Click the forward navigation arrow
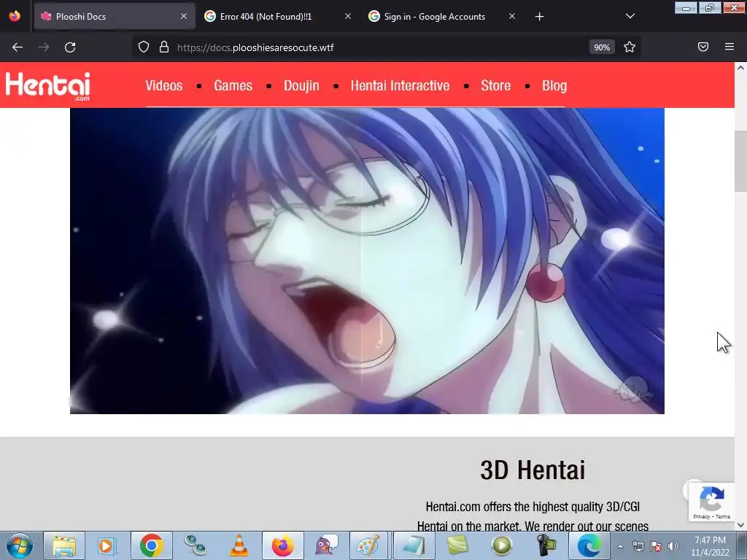The height and width of the screenshot is (560, 747). [44, 47]
